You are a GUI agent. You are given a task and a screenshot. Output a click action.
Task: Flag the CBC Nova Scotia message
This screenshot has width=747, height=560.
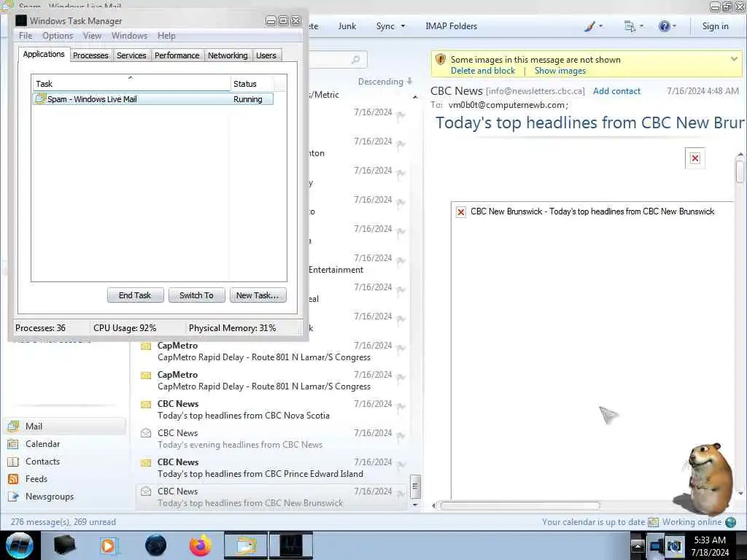tap(401, 407)
